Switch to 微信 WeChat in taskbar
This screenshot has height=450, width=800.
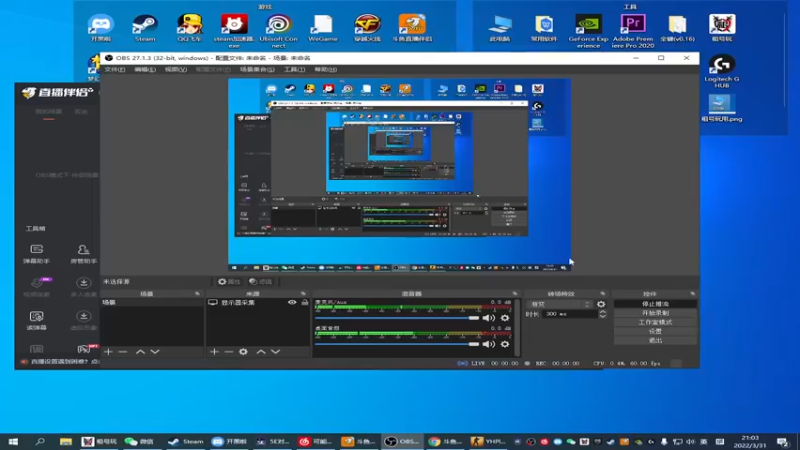[139, 441]
